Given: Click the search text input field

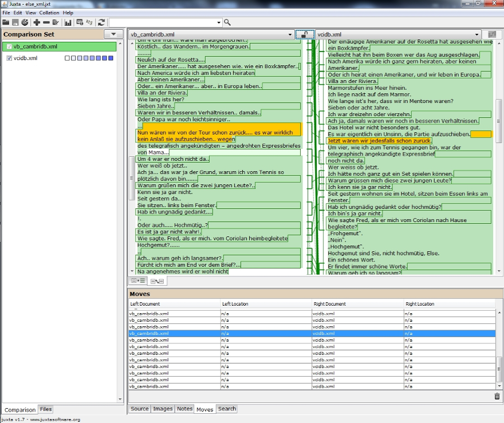Looking at the screenshot, I should 163,22.
